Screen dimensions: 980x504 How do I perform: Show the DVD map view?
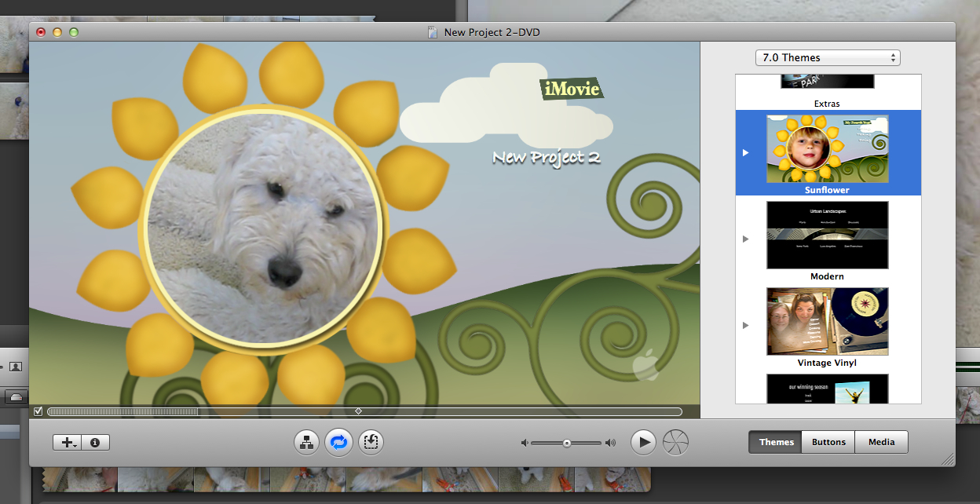[x=306, y=443]
